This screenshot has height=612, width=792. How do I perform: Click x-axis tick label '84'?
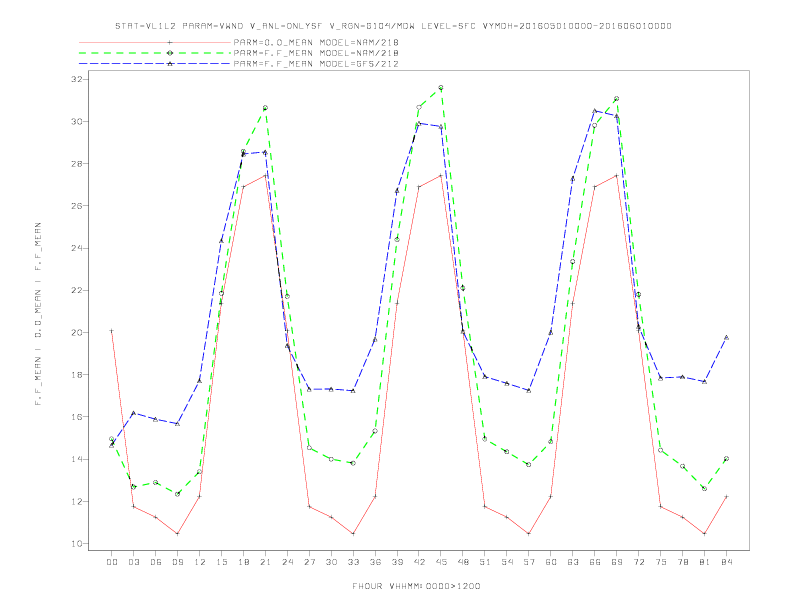(726, 562)
